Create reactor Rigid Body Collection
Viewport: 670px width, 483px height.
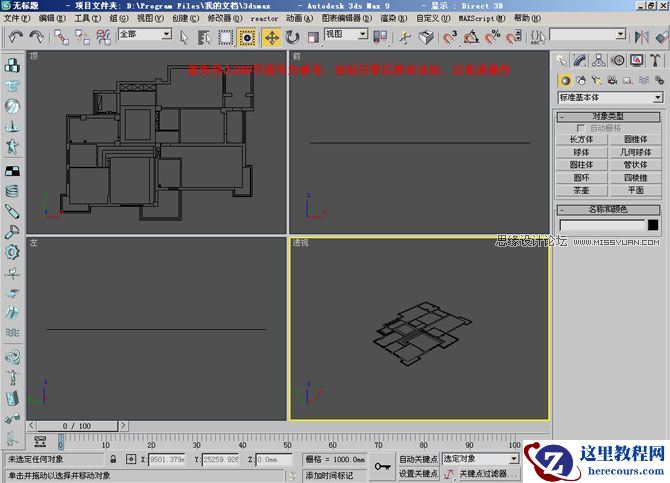(12, 65)
